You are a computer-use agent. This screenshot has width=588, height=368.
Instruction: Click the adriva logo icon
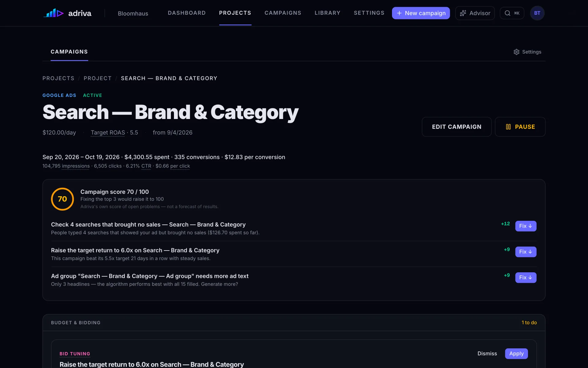pyautogui.click(x=54, y=13)
